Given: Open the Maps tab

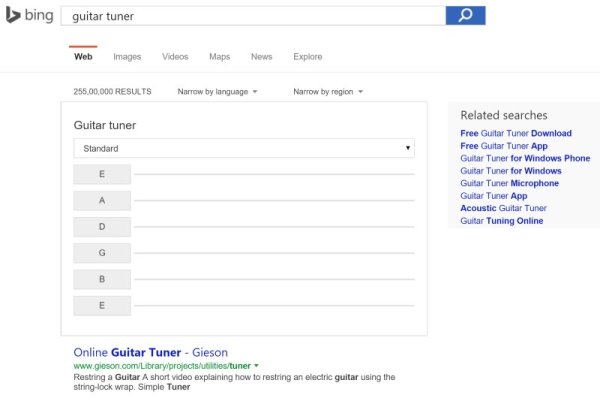Looking at the screenshot, I should pos(219,57).
